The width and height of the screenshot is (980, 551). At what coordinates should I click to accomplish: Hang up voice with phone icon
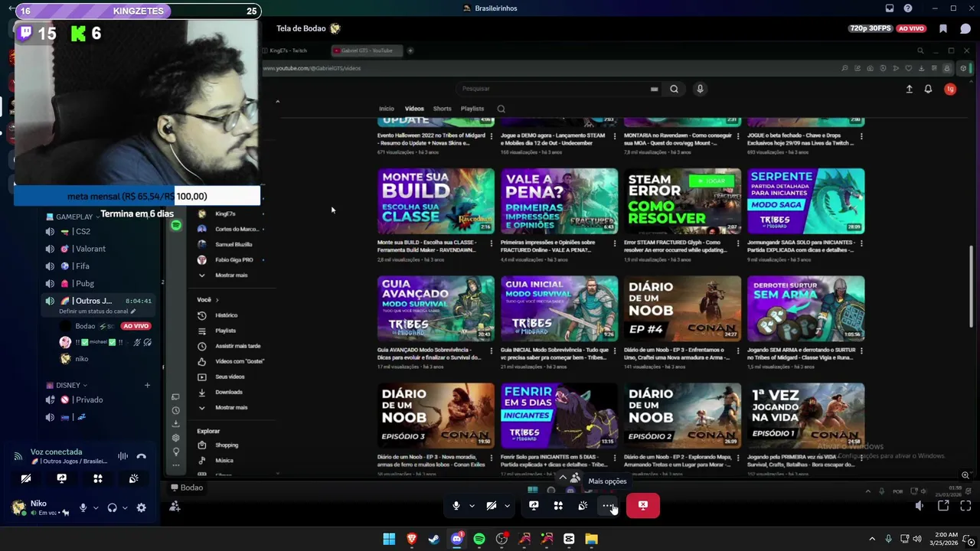coord(141,457)
